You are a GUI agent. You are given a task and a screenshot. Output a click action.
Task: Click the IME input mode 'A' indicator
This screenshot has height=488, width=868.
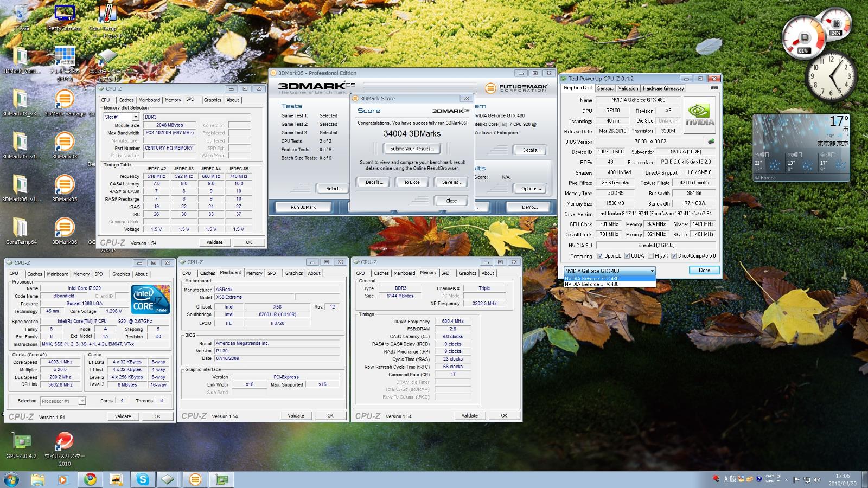click(727, 479)
